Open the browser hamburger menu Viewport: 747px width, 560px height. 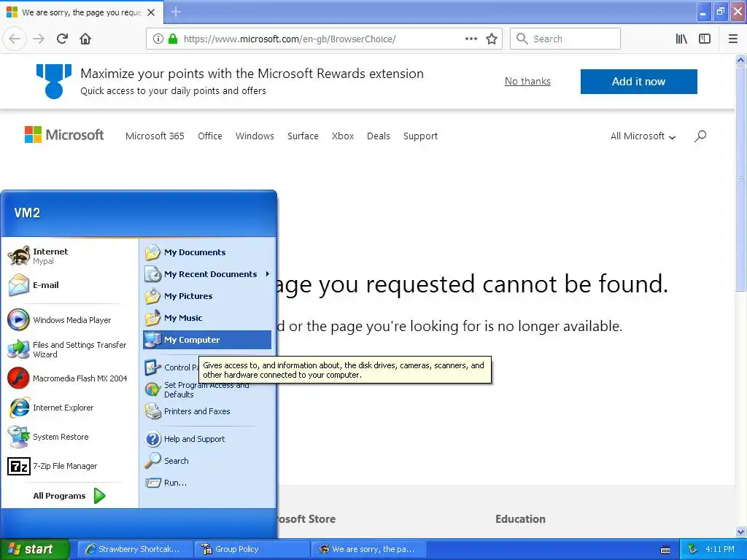pos(733,39)
